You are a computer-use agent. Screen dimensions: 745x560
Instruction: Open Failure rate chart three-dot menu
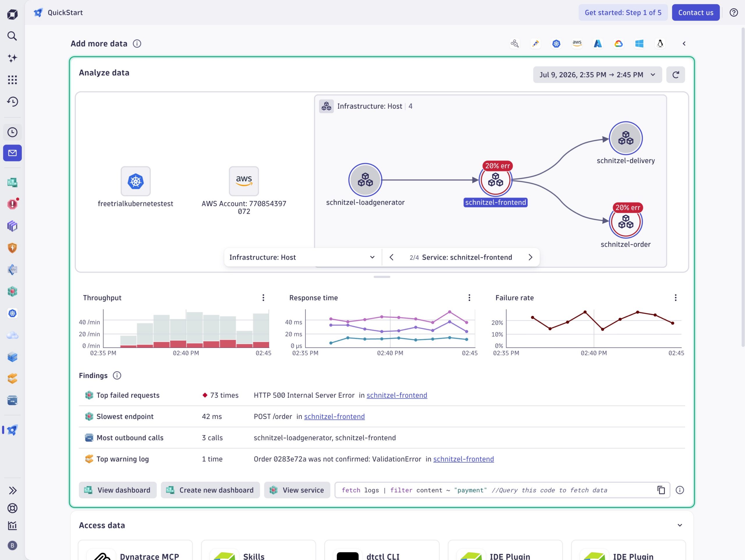click(x=675, y=297)
